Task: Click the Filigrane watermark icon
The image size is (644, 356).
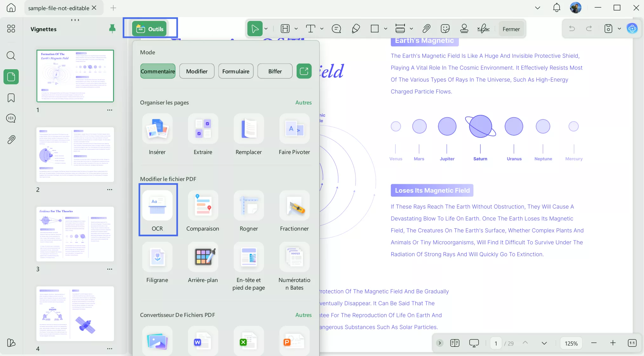Action: [158, 257]
